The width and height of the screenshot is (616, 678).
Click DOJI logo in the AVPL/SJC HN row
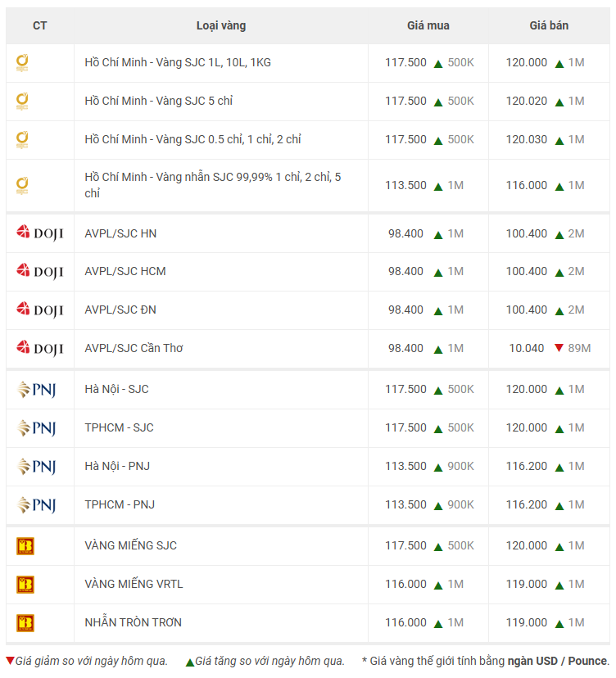click(40, 233)
